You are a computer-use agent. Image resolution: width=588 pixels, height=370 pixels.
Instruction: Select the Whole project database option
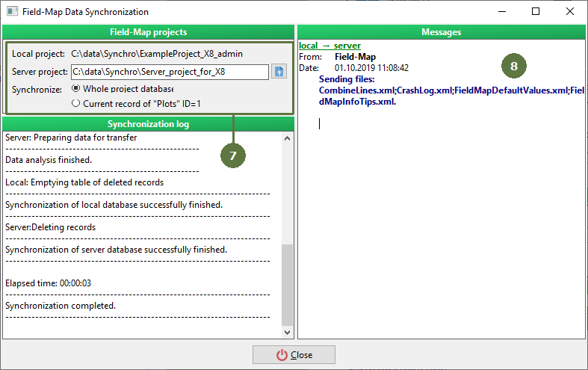point(75,88)
